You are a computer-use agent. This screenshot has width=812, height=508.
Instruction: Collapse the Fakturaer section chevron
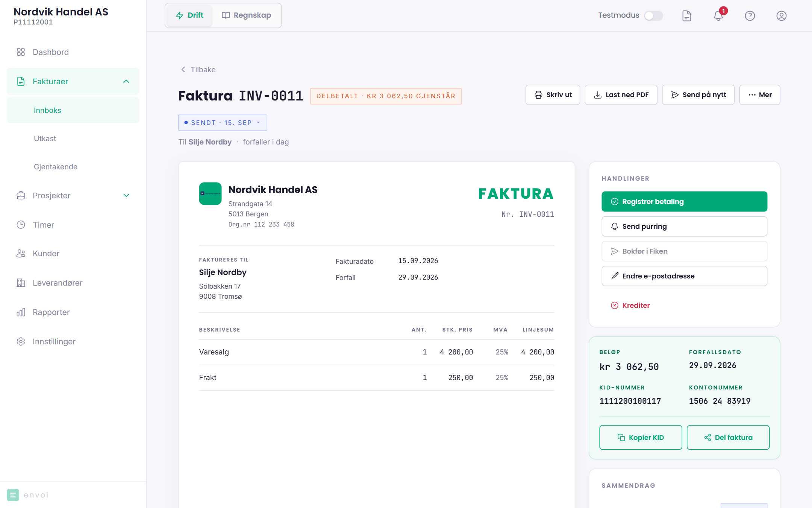pos(126,81)
